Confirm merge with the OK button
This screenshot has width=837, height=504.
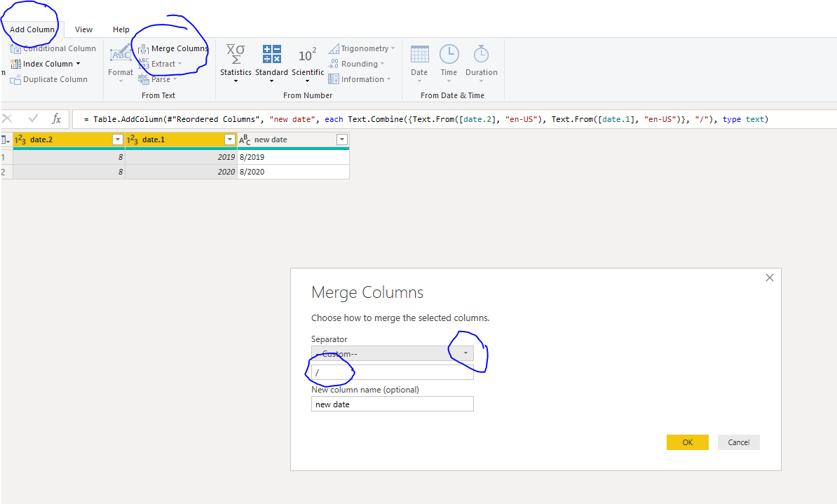pyautogui.click(x=688, y=442)
